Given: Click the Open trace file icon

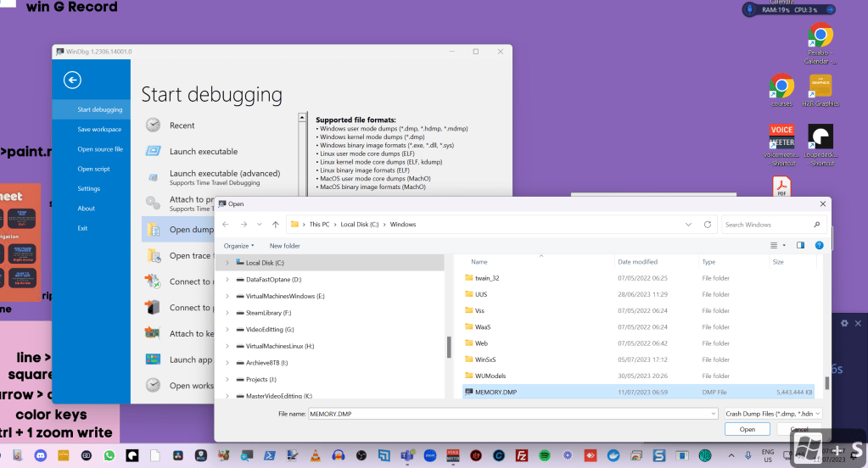Looking at the screenshot, I should [153, 255].
